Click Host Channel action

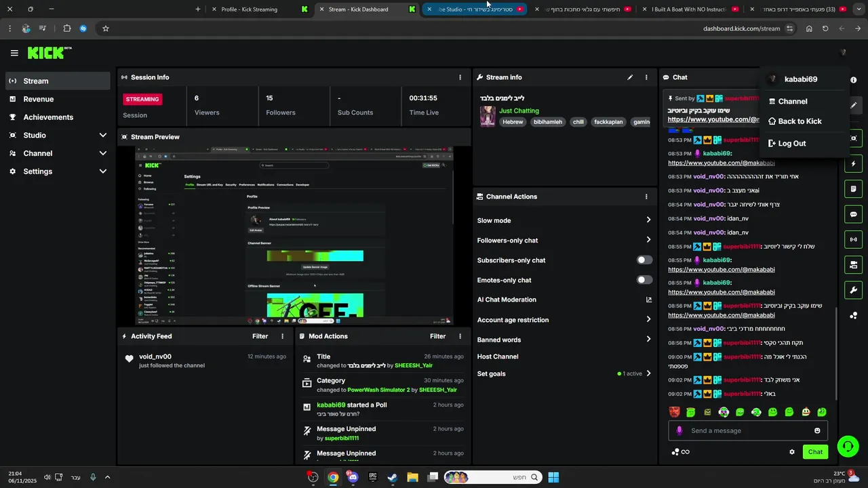tap(498, 357)
